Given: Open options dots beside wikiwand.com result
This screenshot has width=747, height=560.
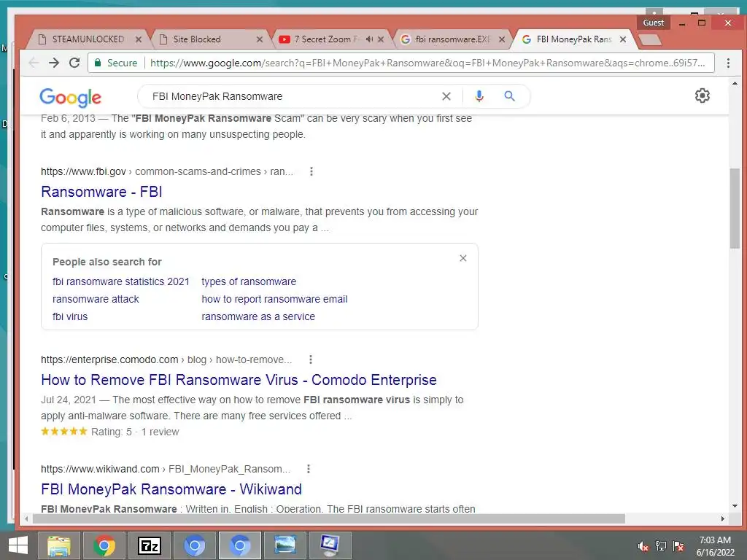Looking at the screenshot, I should click(309, 469).
